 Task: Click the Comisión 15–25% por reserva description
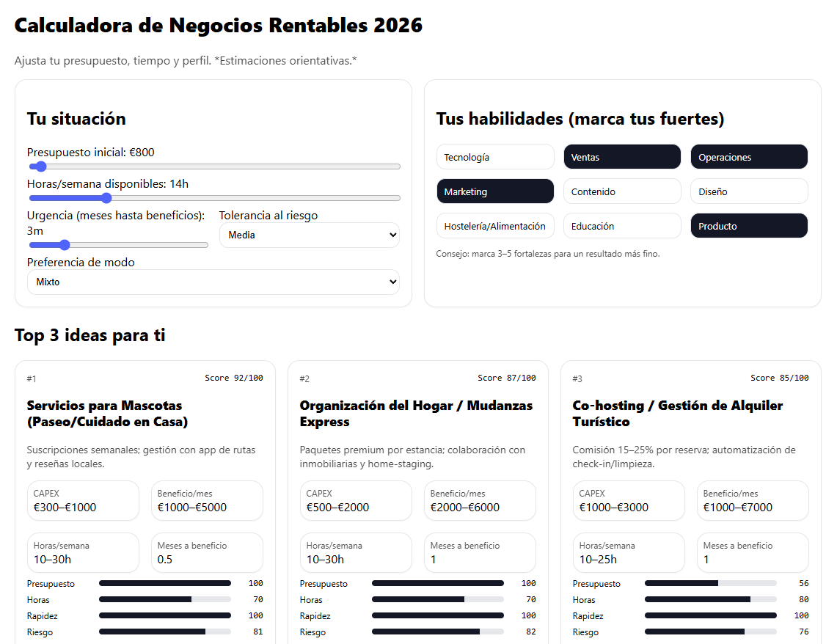684,456
